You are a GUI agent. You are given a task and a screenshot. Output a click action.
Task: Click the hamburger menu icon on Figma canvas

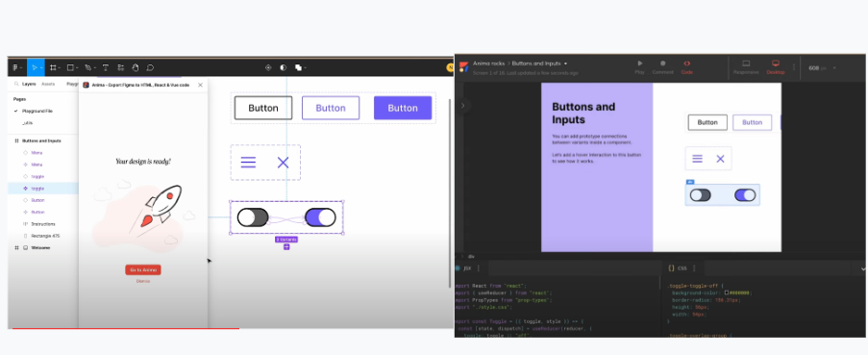pyautogui.click(x=248, y=163)
